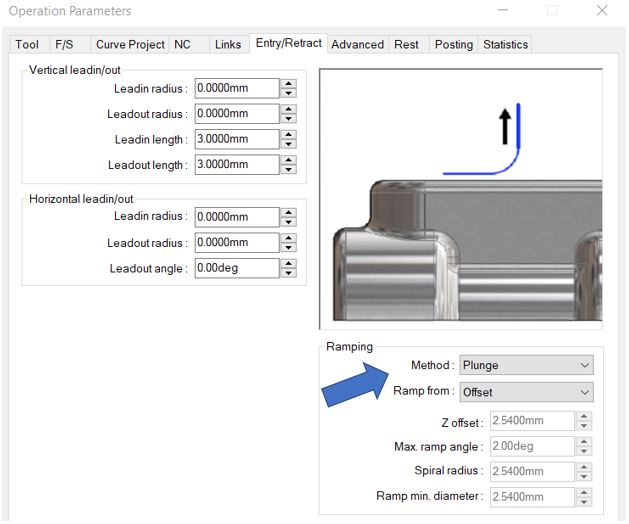Screen dimensions: 629x524
Task: Increase Ramp min. diameter with up arrow
Action: pos(584,492)
